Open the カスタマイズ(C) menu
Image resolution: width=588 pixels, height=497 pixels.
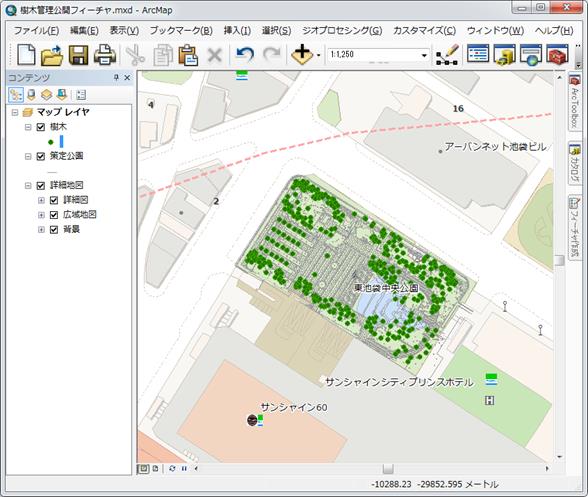click(424, 30)
